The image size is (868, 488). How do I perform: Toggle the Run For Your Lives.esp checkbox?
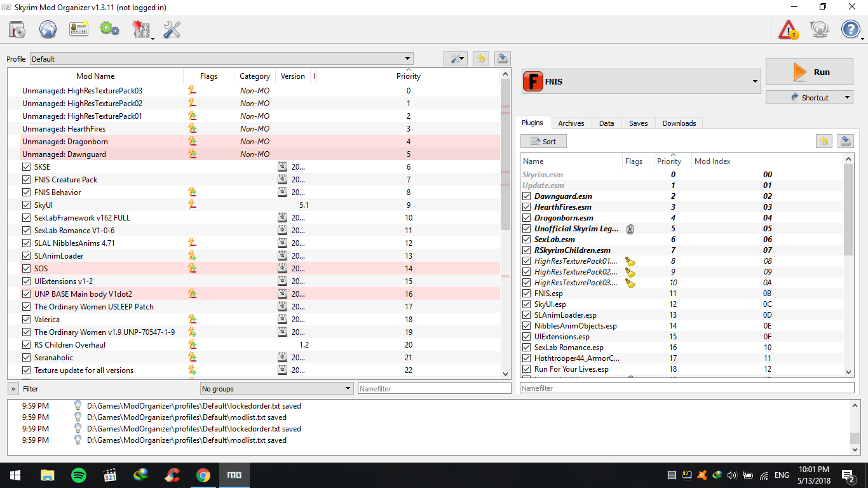(526, 369)
